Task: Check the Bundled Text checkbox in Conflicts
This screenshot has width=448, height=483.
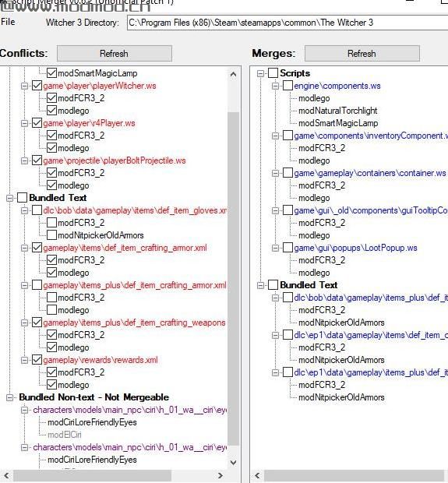Action: click(22, 198)
